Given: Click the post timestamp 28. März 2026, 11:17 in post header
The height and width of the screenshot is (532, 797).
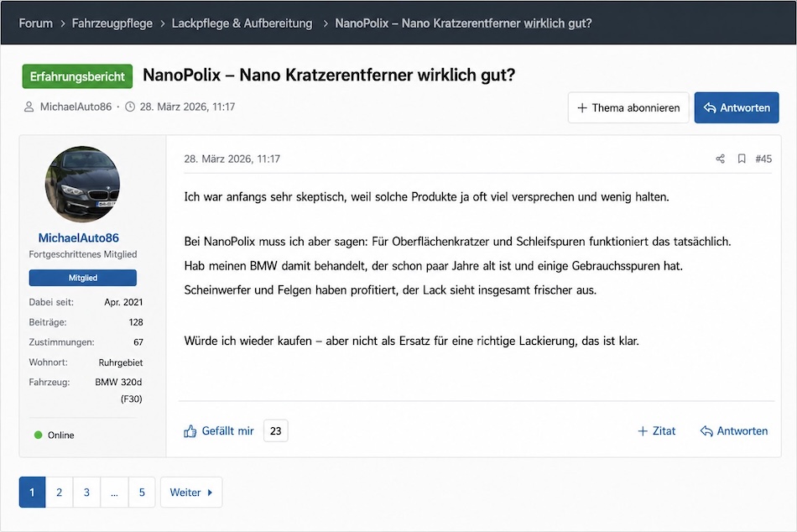Looking at the screenshot, I should [232, 159].
